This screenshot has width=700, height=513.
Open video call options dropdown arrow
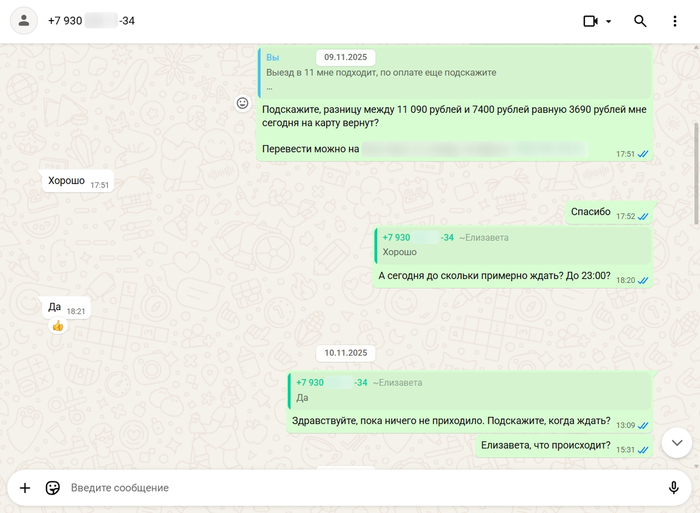coord(608,21)
